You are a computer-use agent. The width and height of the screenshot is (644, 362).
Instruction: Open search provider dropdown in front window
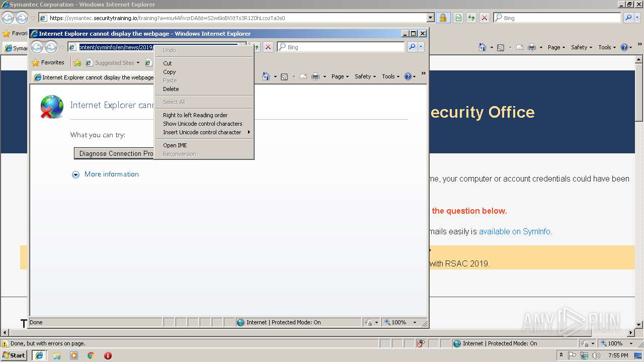point(421,47)
